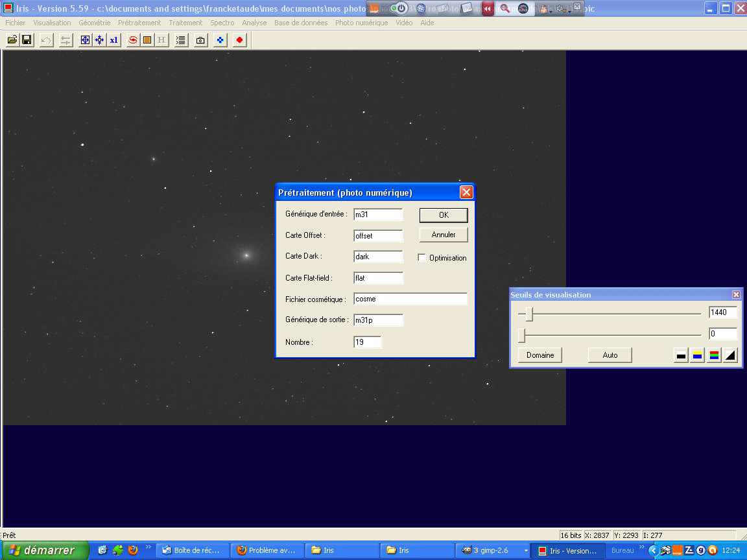Screen dimensions: 747x560
Task: Close the Seuils de visualisation panel
Action: (736, 295)
